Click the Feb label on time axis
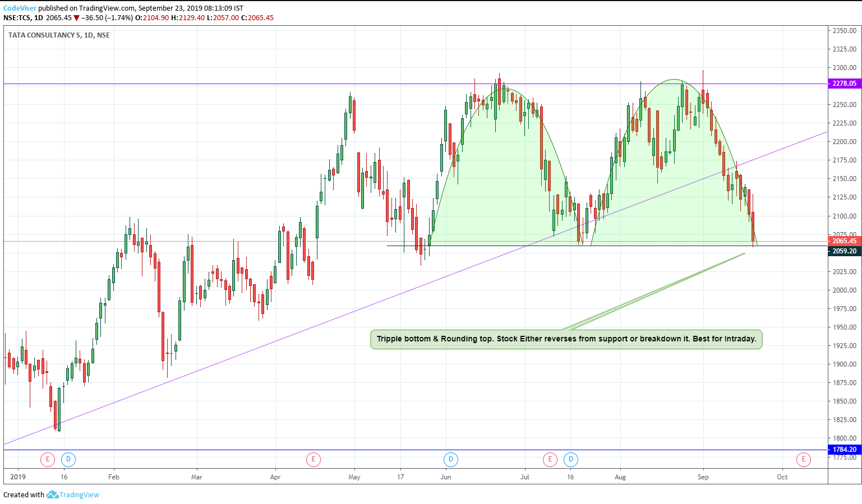 click(114, 477)
